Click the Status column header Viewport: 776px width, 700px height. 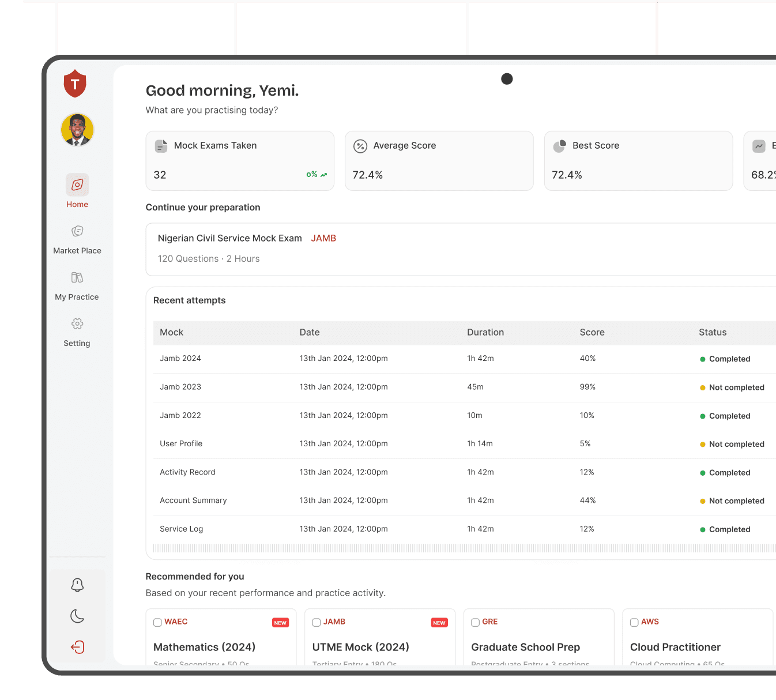(713, 332)
